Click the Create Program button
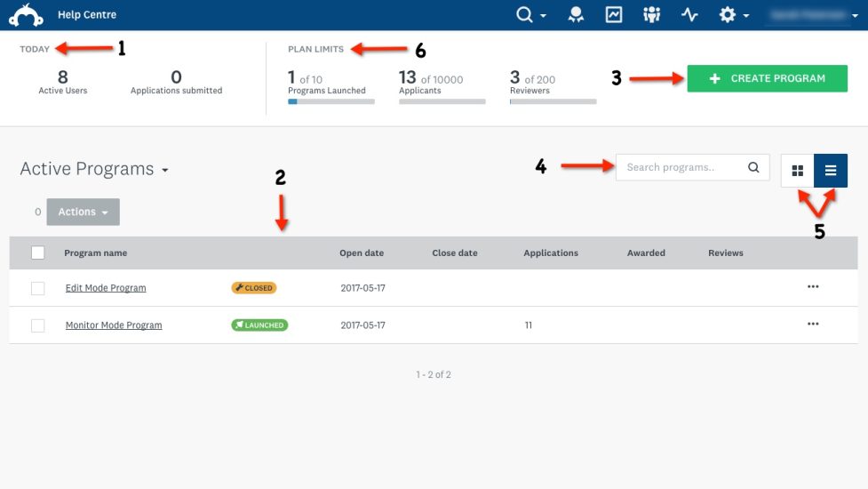This screenshot has height=489, width=868. pos(768,78)
